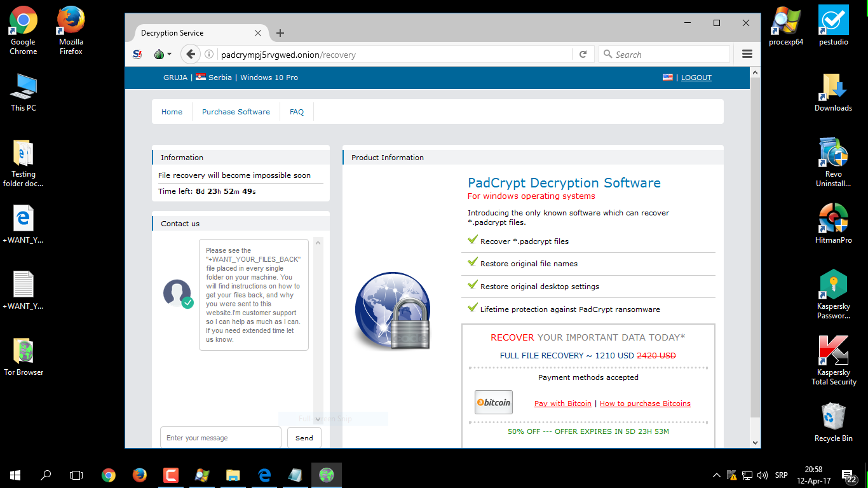Select the Google Chrome desktop icon
868x488 pixels.
23,30
